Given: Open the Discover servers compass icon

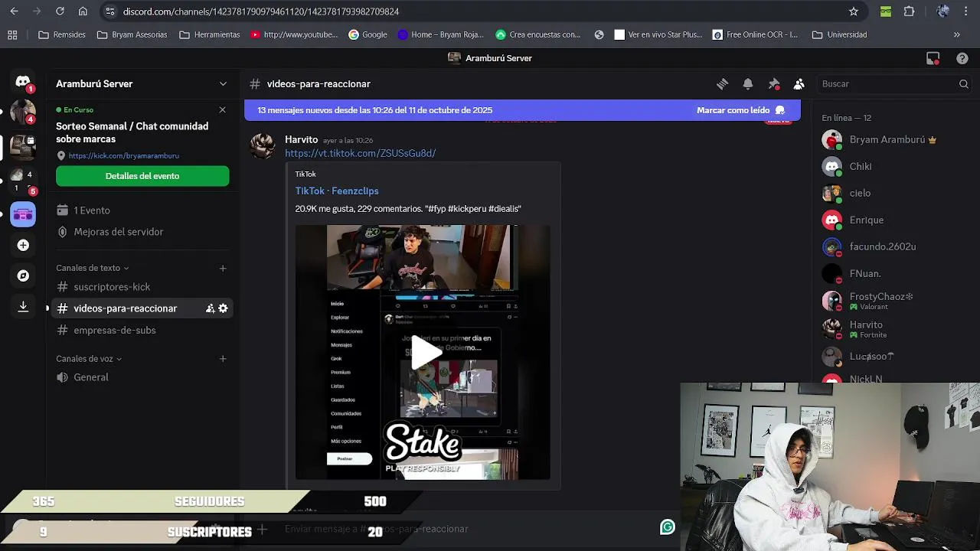Looking at the screenshot, I should [x=23, y=275].
